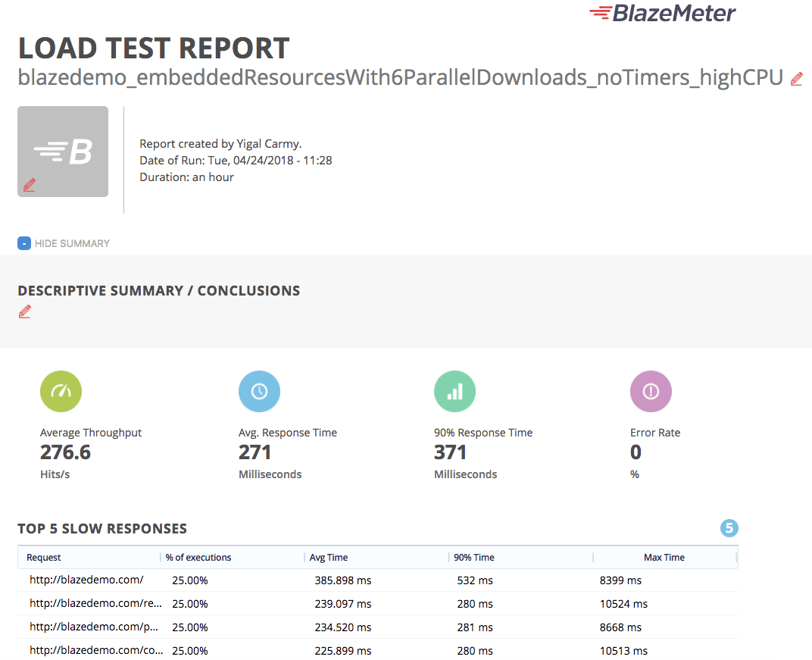Click the LOAD TEST REPORT heading
Image resolution: width=812 pixels, height=660 pixels.
[154, 48]
